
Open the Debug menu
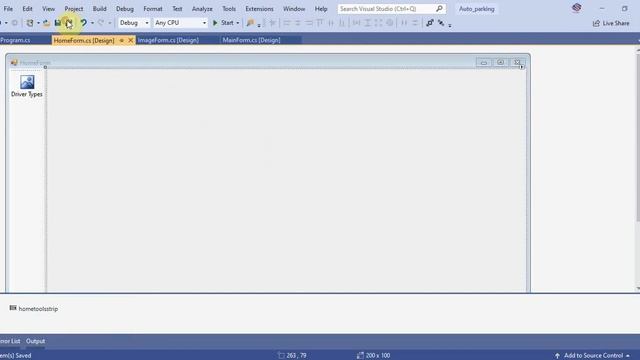pyautogui.click(x=124, y=9)
